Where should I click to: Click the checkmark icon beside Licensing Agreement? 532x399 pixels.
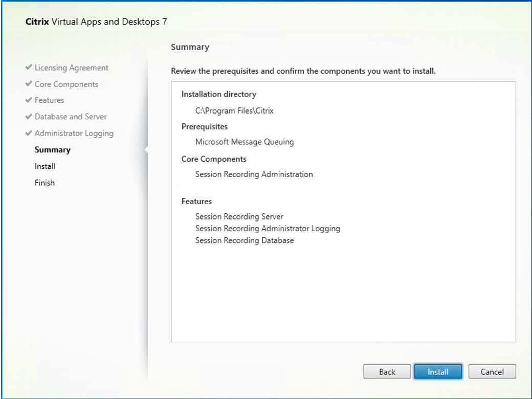tap(30, 68)
